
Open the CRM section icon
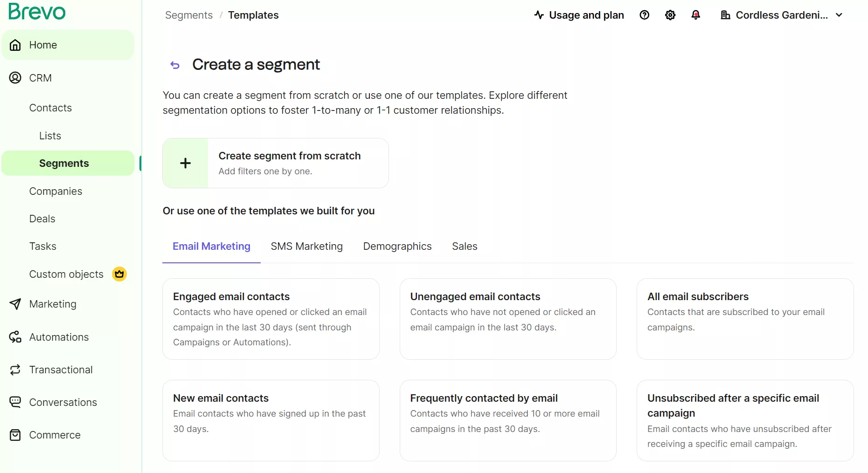14,78
